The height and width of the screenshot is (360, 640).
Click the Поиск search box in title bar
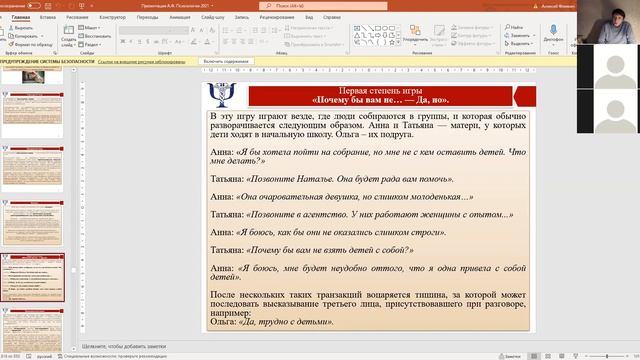pyautogui.click(x=323, y=6)
